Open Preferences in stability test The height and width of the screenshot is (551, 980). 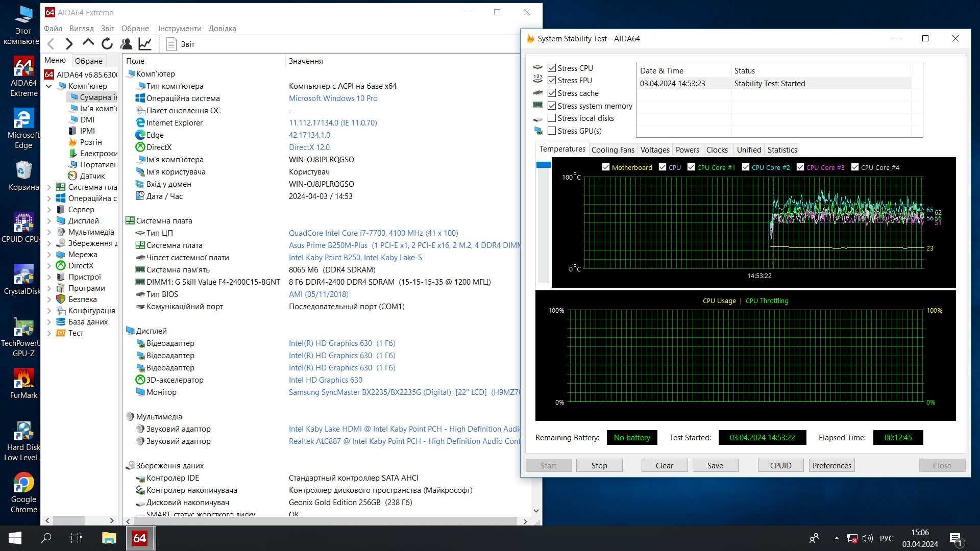pyautogui.click(x=832, y=465)
